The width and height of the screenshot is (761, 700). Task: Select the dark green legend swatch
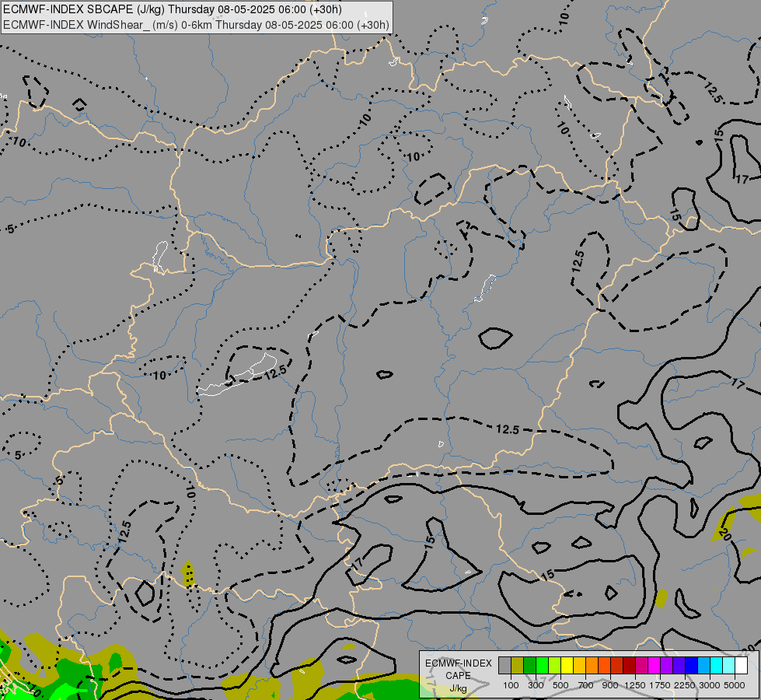point(529,665)
